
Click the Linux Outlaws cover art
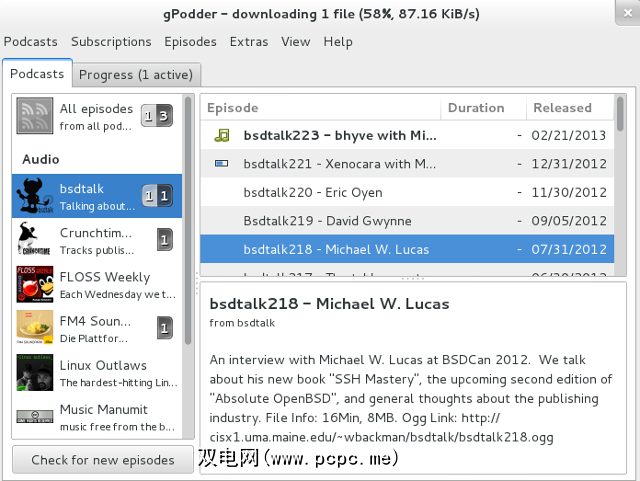[x=35, y=372]
